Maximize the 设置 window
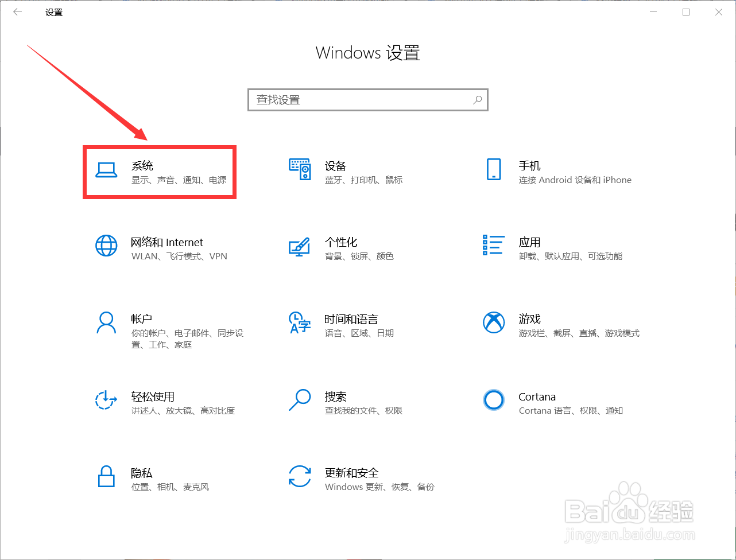Screen dimensions: 736x560 click(x=686, y=12)
